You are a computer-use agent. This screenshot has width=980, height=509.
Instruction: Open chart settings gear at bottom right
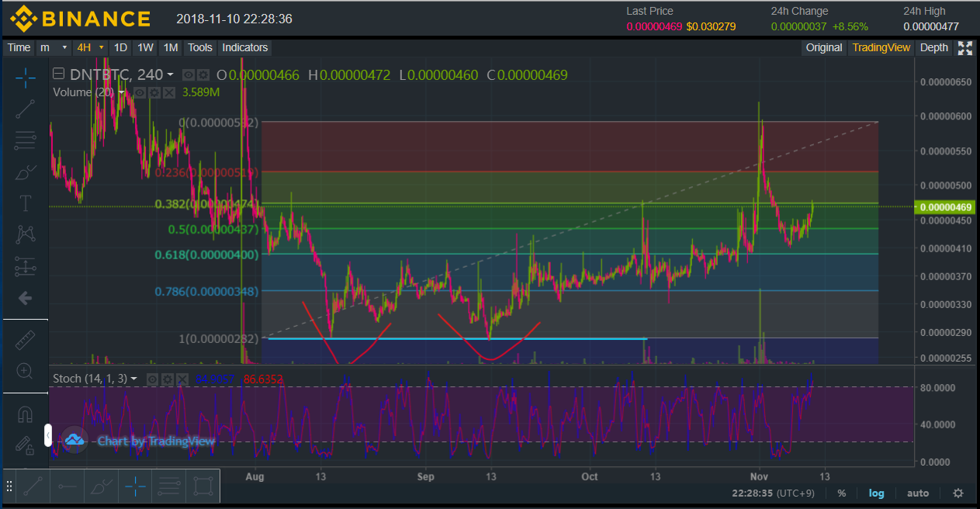pyautogui.click(x=958, y=493)
